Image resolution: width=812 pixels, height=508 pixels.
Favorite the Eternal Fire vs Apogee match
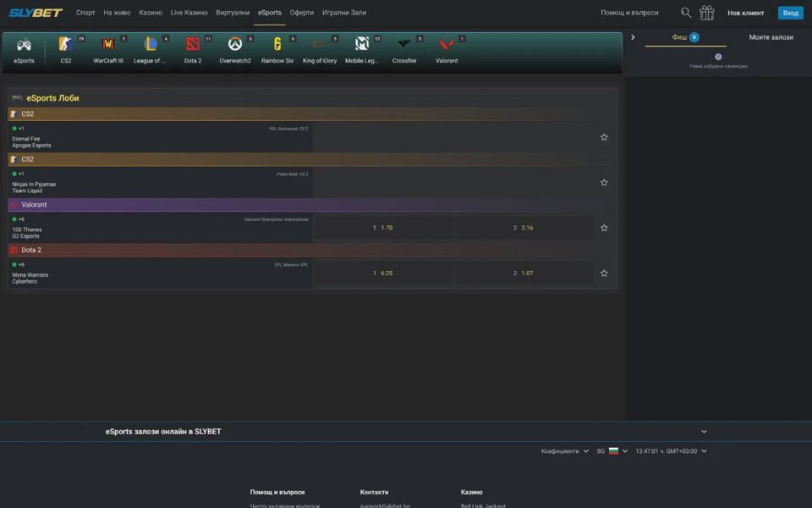(x=604, y=137)
